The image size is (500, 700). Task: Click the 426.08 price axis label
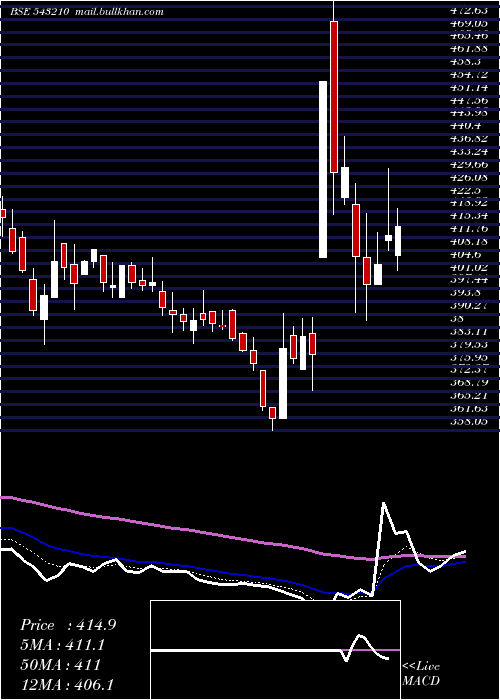(x=468, y=178)
